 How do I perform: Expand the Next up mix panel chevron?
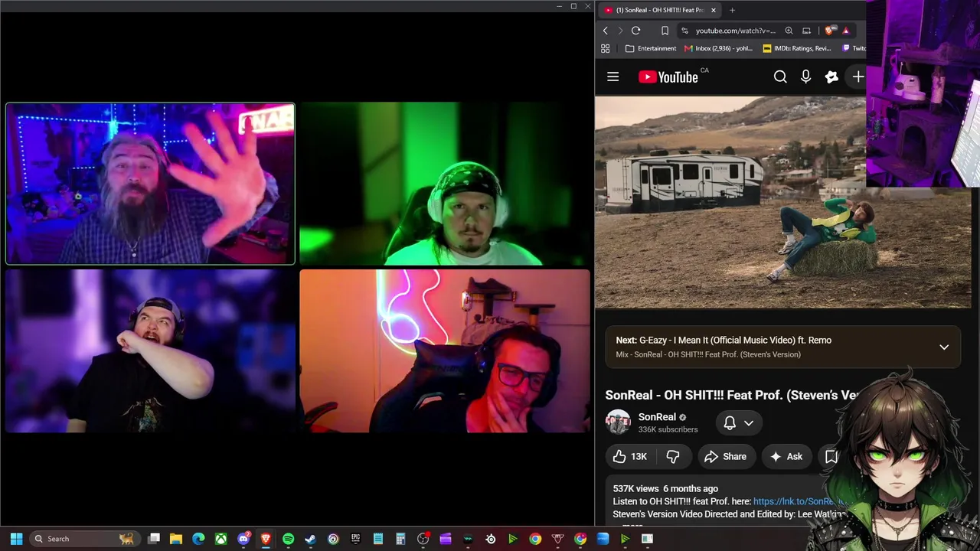coord(944,347)
